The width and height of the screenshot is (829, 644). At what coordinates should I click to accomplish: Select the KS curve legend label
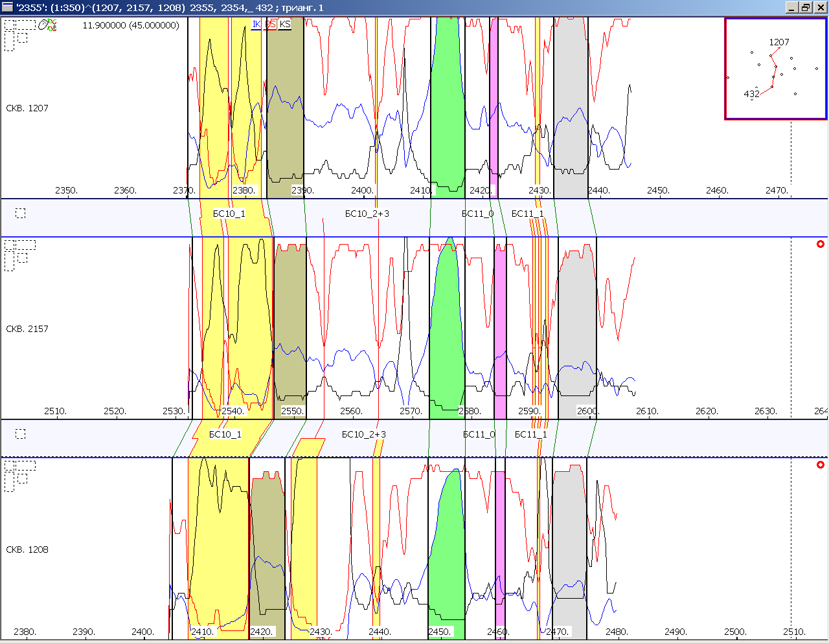coord(285,25)
